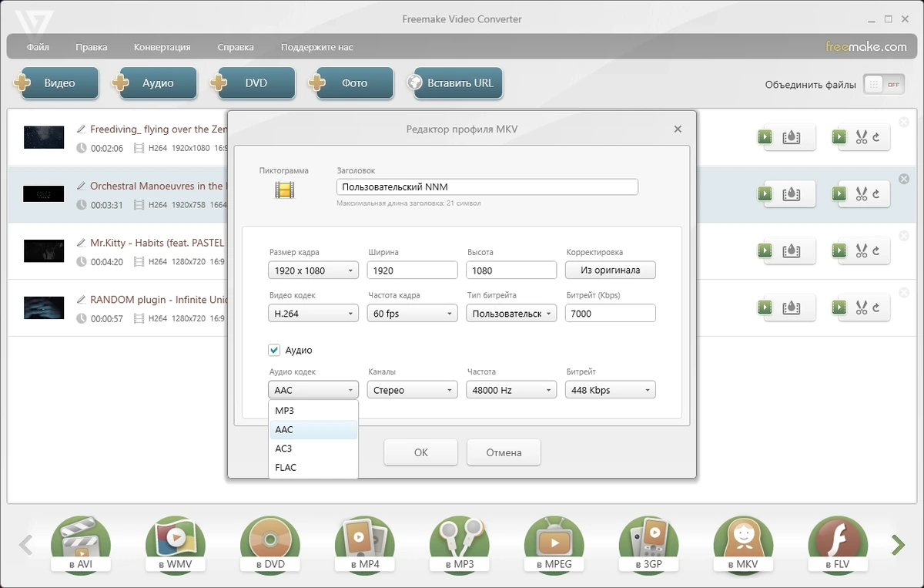Image resolution: width=924 pixels, height=588 pixels.
Task: Expand the Частота кадра 60 fps dropdown
Action: coord(413,314)
